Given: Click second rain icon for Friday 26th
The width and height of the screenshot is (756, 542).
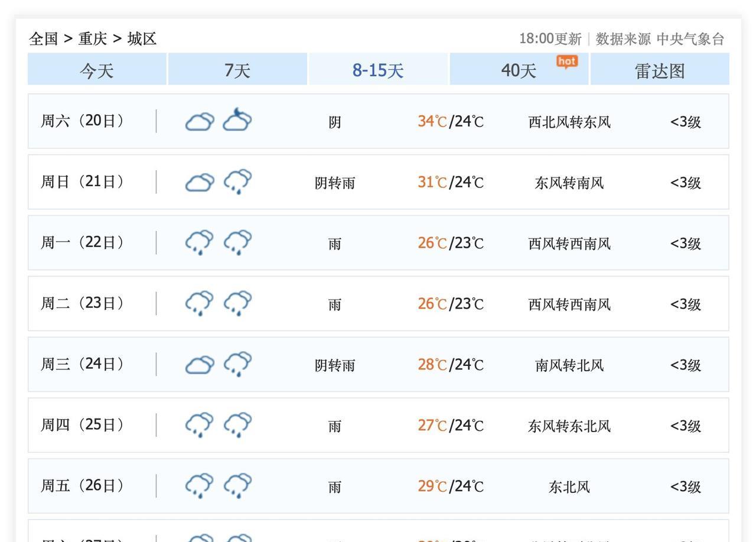Looking at the screenshot, I should pos(237,486).
